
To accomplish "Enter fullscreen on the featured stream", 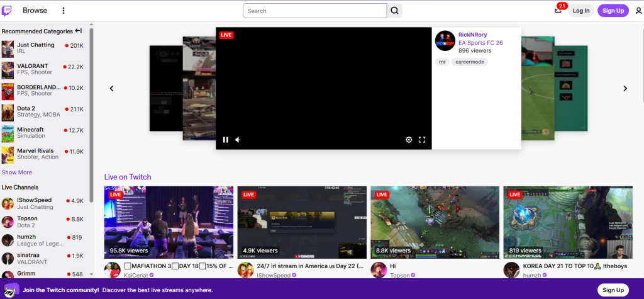I will (x=422, y=140).
